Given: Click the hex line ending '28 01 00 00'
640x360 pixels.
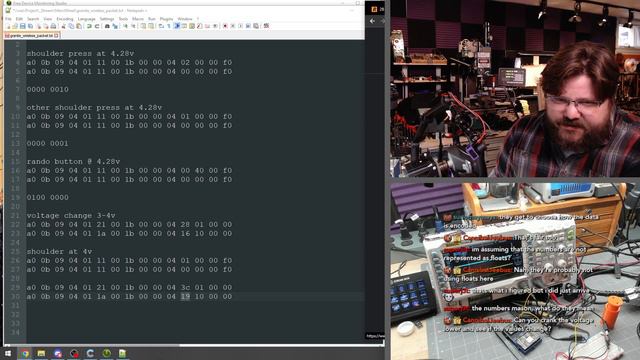Looking at the screenshot, I should [129, 224].
